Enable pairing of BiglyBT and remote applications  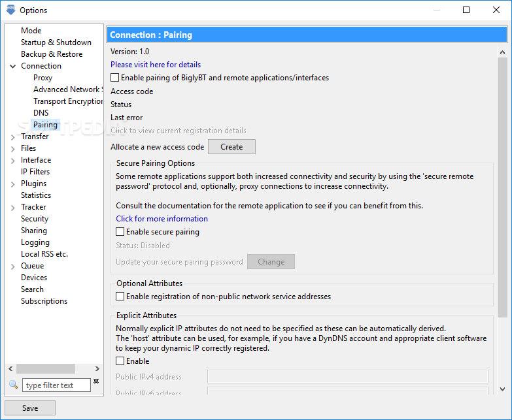point(114,78)
